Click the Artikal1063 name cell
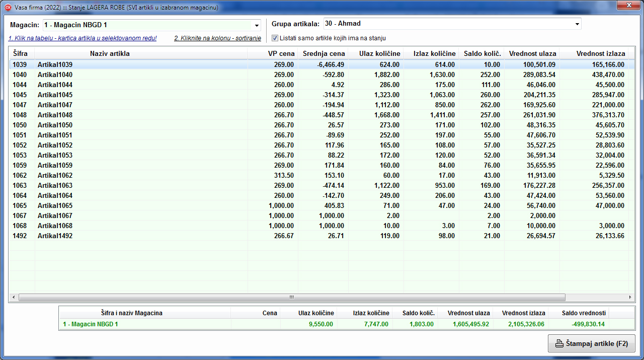 point(141,185)
